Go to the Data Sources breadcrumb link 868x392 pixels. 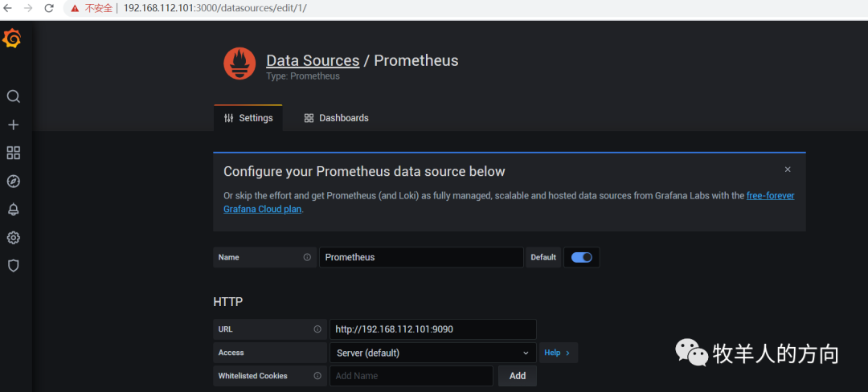pos(313,60)
